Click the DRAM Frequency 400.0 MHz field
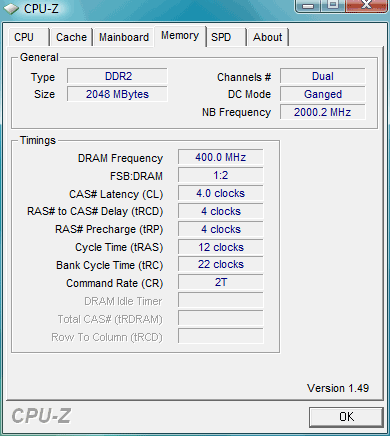Viewport: 390px width, 436px height. coord(220,157)
